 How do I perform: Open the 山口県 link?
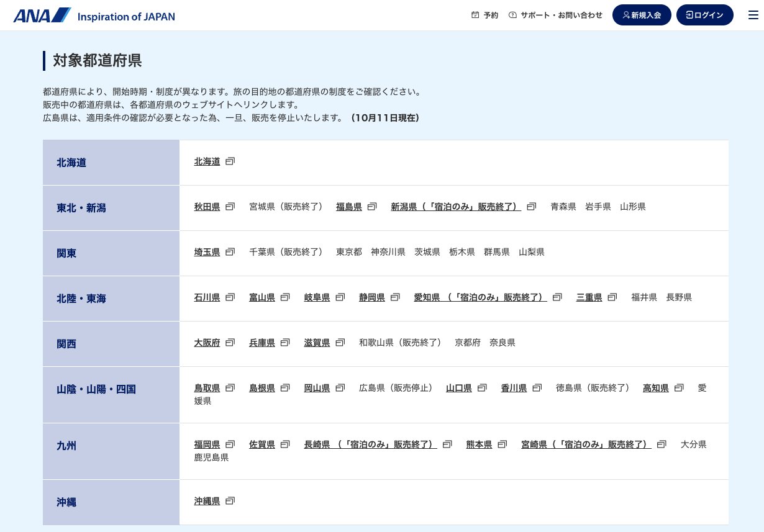(x=459, y=388)
